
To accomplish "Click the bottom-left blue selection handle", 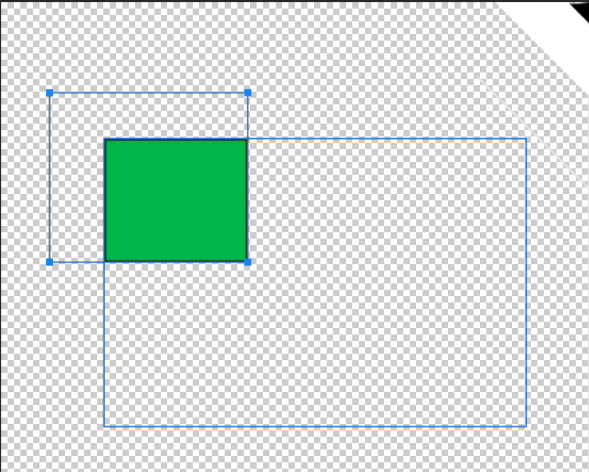I will [x=50, y=262].
